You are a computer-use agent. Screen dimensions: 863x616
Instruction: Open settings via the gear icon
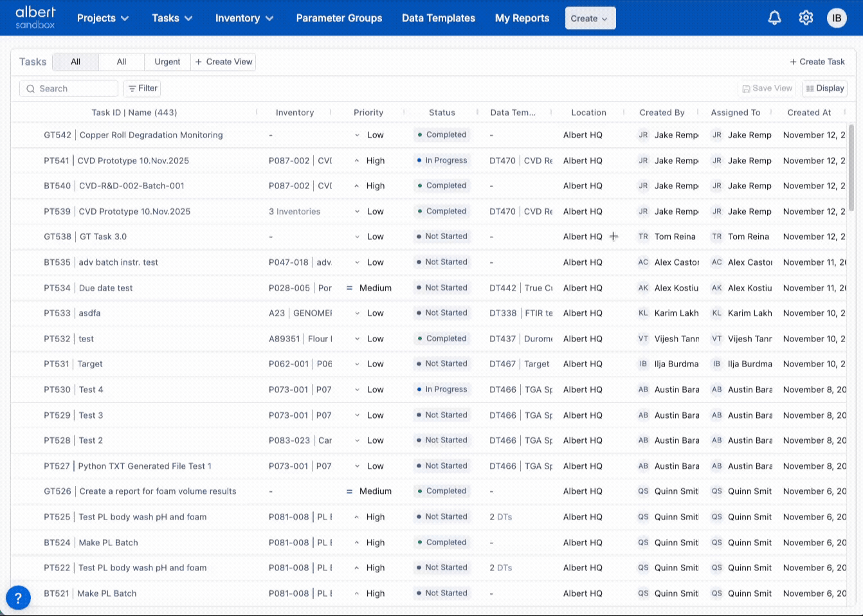pyautogui.click(x=806, y=18)
